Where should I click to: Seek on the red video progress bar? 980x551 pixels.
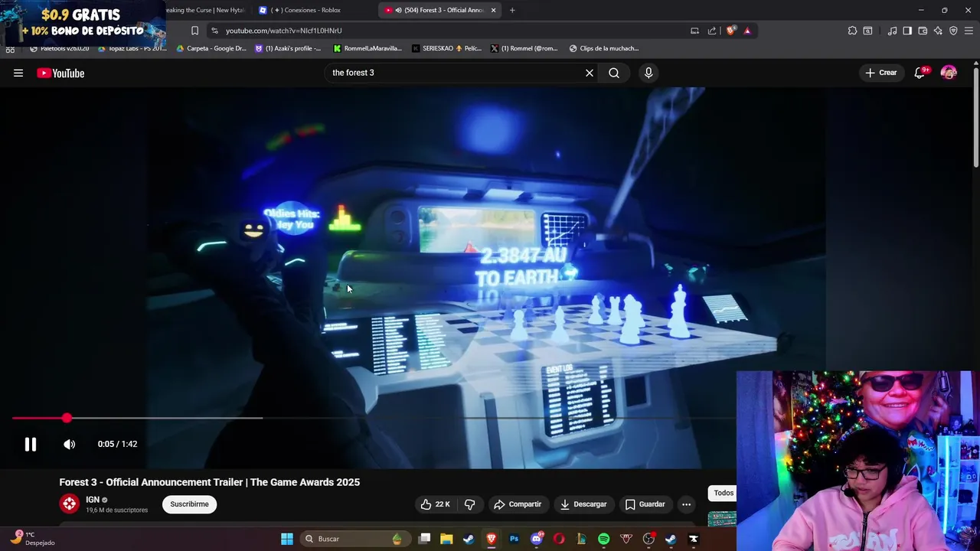[x=374, y=418]
